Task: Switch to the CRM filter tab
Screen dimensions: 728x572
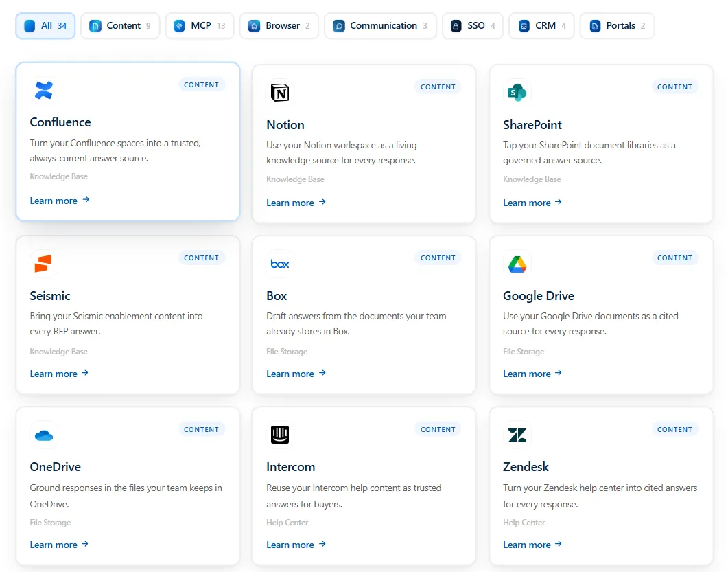Action: click(x=541, y=26)
